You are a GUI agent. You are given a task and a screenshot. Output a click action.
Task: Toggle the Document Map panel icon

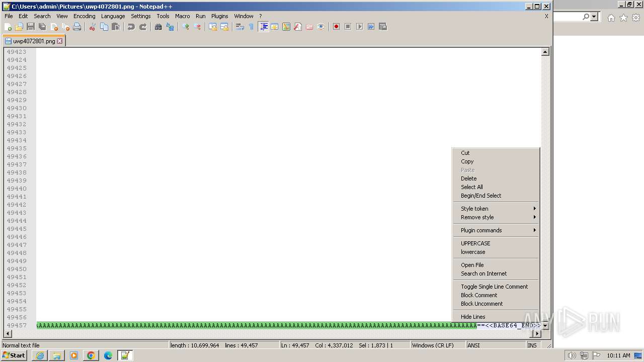[286, 27]
